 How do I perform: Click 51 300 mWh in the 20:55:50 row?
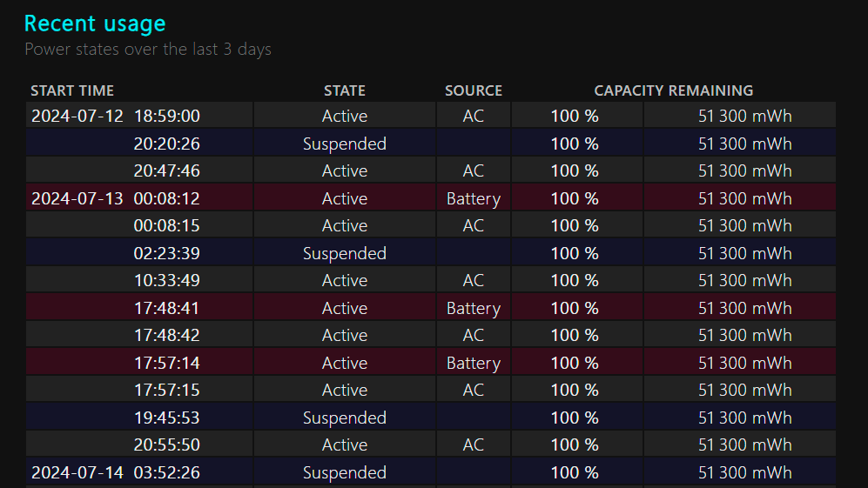click(745, 445)
